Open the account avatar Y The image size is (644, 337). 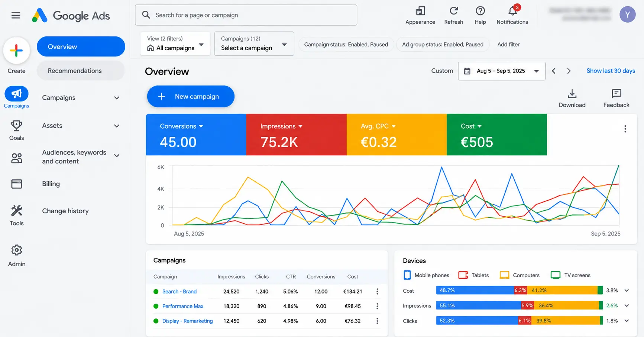pyautogui.click(x=627, y=14)
